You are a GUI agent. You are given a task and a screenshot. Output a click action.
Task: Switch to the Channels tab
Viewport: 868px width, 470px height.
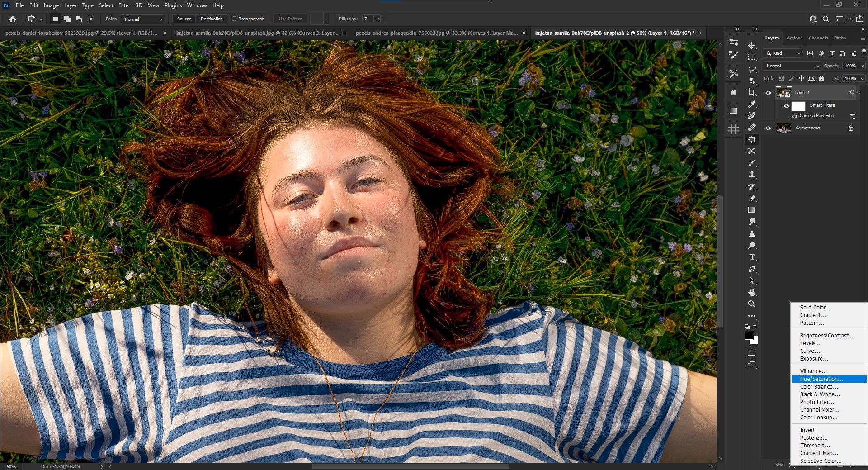tap(818, 38)
